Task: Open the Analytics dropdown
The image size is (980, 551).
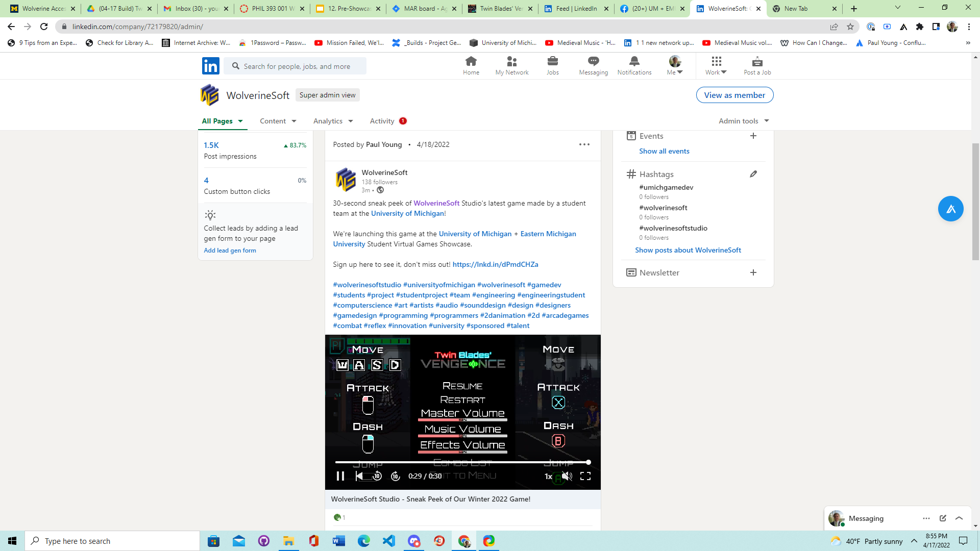Action: point(333,121)
